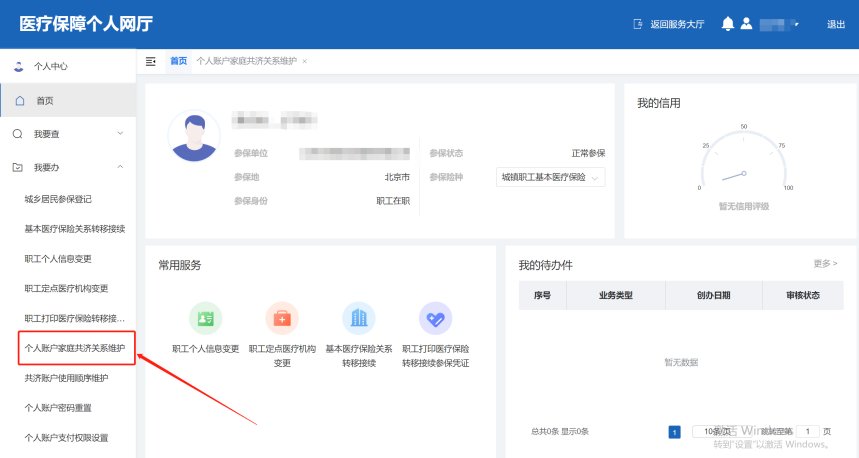
Task: Open the 参保险种 dropdown
Action: click(x=552, y=177)
